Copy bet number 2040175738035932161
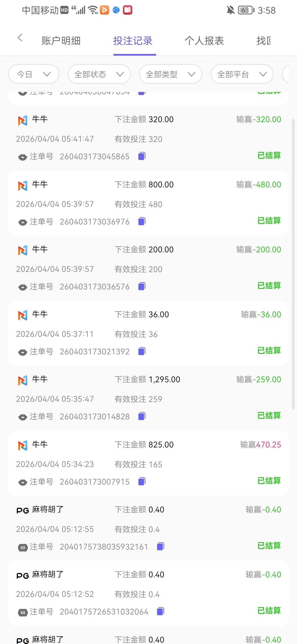 (160, 546)
